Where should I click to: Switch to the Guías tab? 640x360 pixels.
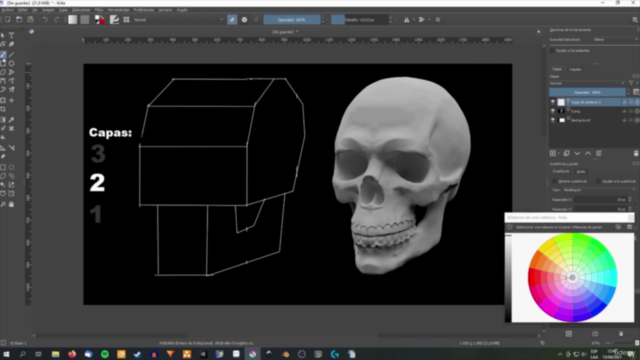581,172
